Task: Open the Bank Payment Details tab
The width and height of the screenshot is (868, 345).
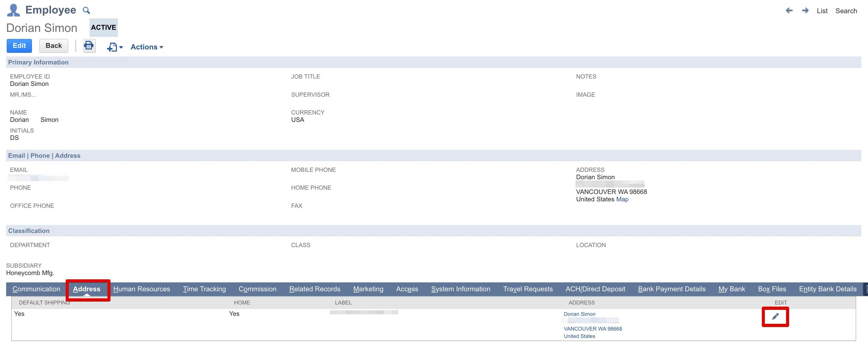Action: (x=672, y=289)
